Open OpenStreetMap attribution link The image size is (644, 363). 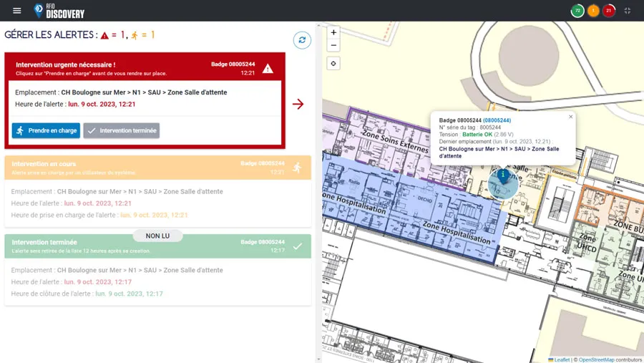(596, 359)
